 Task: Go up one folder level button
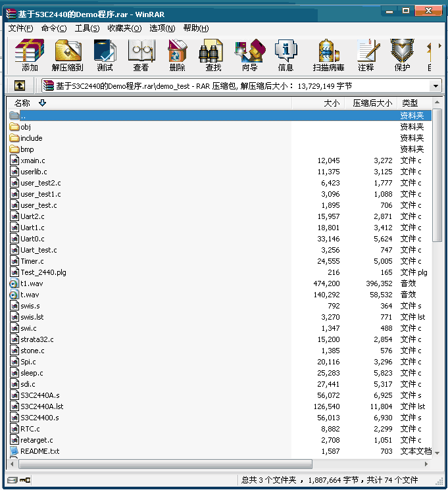[20, 86]
